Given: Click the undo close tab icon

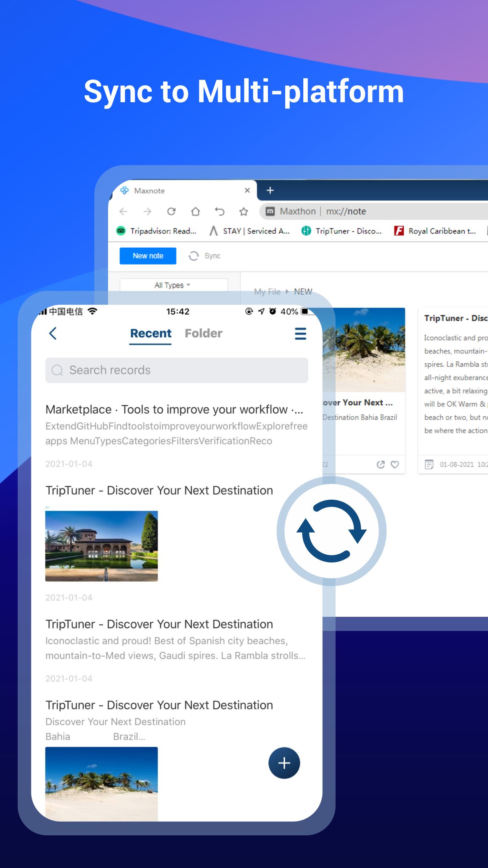Looking at the screenshot, I should click(x=220, y=211).
